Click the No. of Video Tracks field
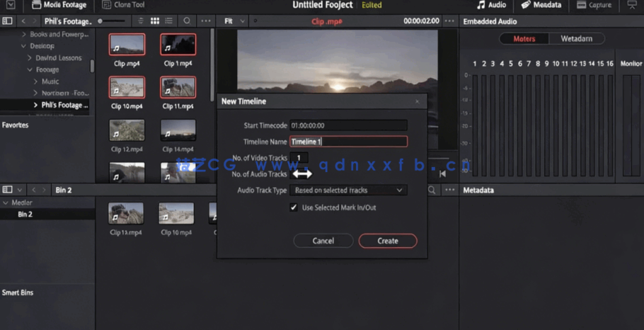This screenshot has width=644, height=330. tap(299, 158)
